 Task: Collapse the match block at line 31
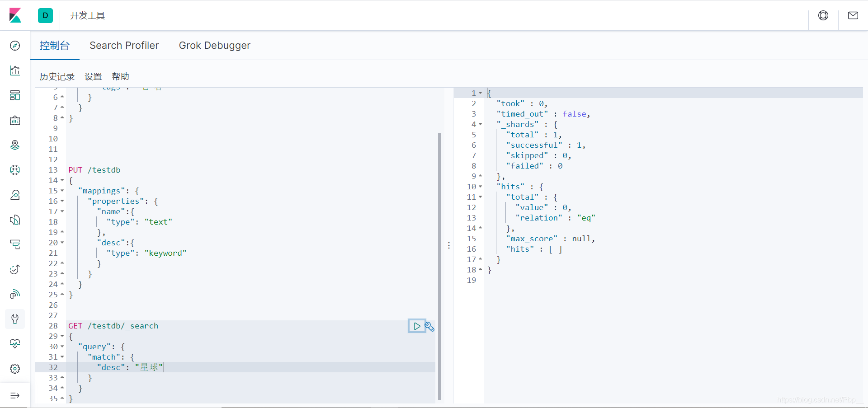62,357
